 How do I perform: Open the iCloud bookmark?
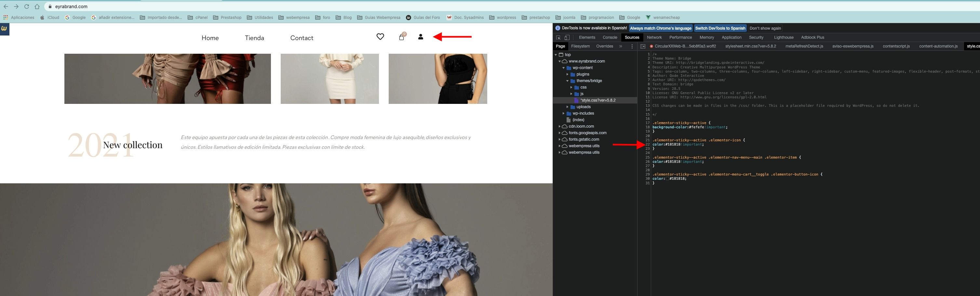click(50, 18)
